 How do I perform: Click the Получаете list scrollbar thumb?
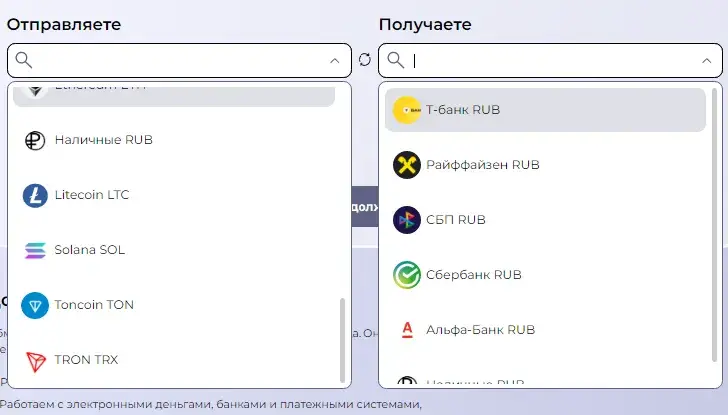click(715, 225)
